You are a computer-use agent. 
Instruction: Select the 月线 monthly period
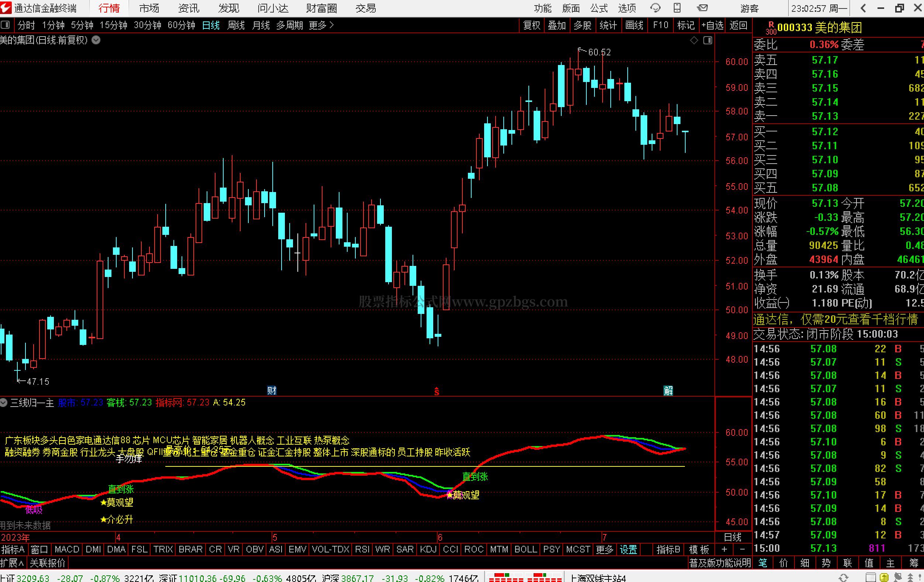[261, 25]
